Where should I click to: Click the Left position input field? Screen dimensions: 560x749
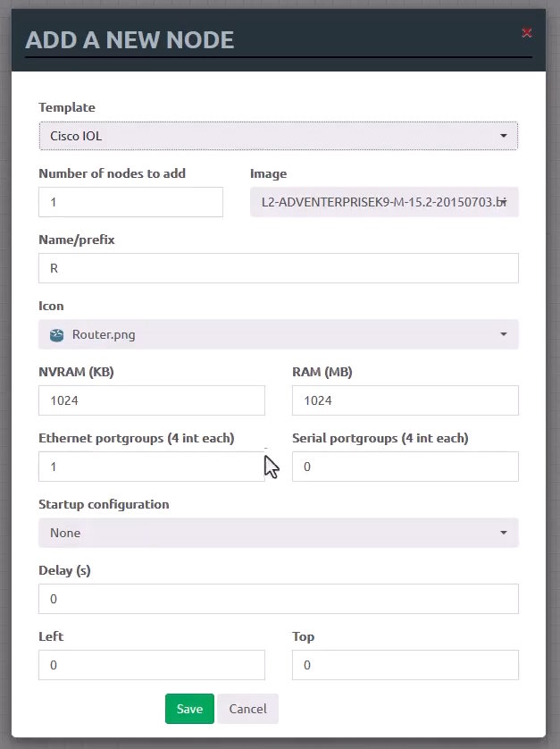(152, 665)
